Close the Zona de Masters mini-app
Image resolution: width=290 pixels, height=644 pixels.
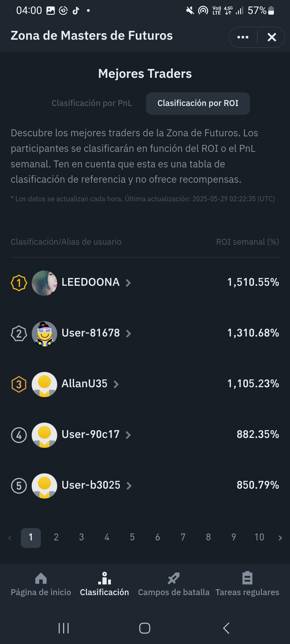pyautogui.click(x=272, y=37)
